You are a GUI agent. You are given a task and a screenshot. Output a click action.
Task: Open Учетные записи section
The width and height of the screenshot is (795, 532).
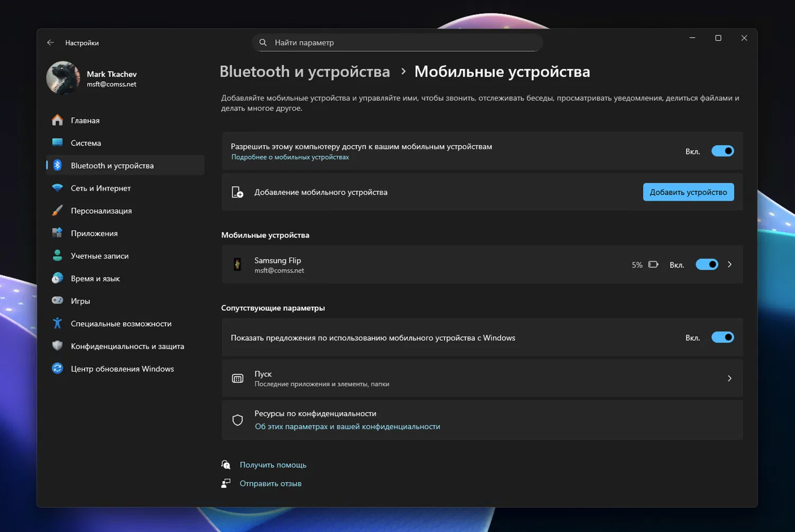click(125, 255)
